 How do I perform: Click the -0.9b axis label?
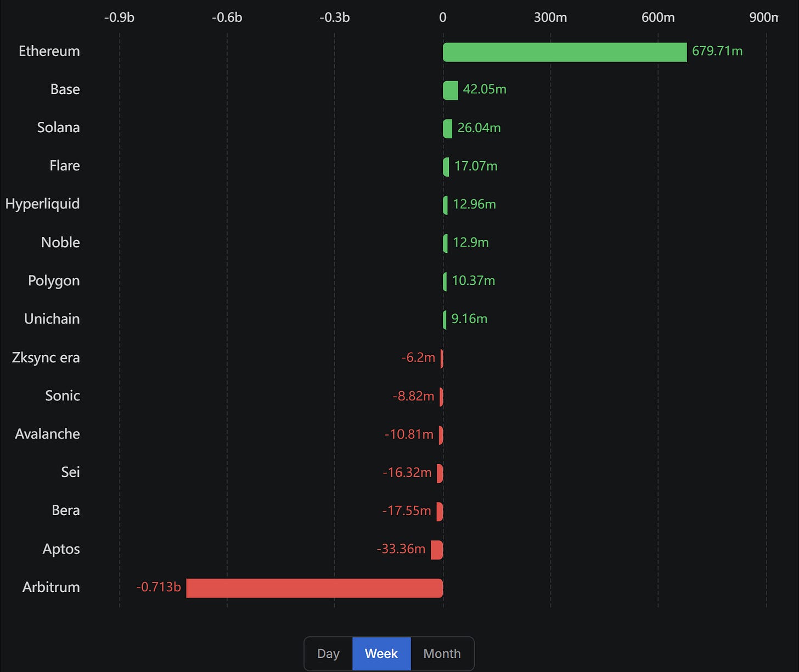coord(119,18)
